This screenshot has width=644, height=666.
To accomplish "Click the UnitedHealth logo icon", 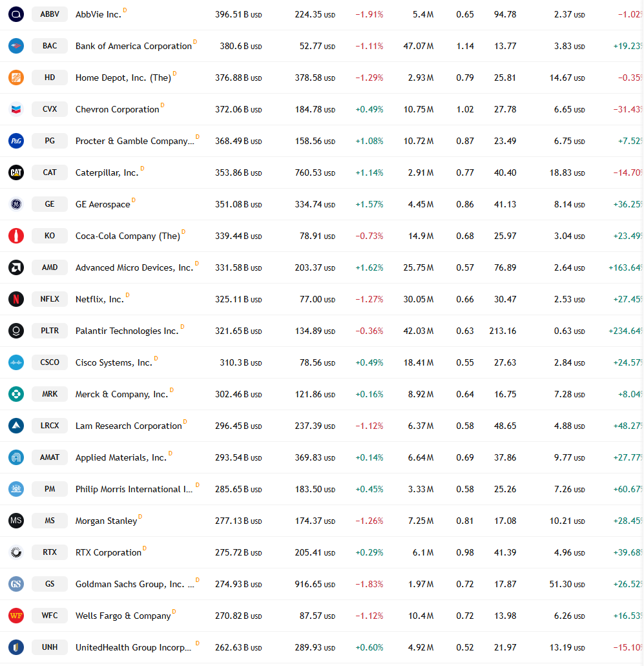I will [x=16, y=647].
